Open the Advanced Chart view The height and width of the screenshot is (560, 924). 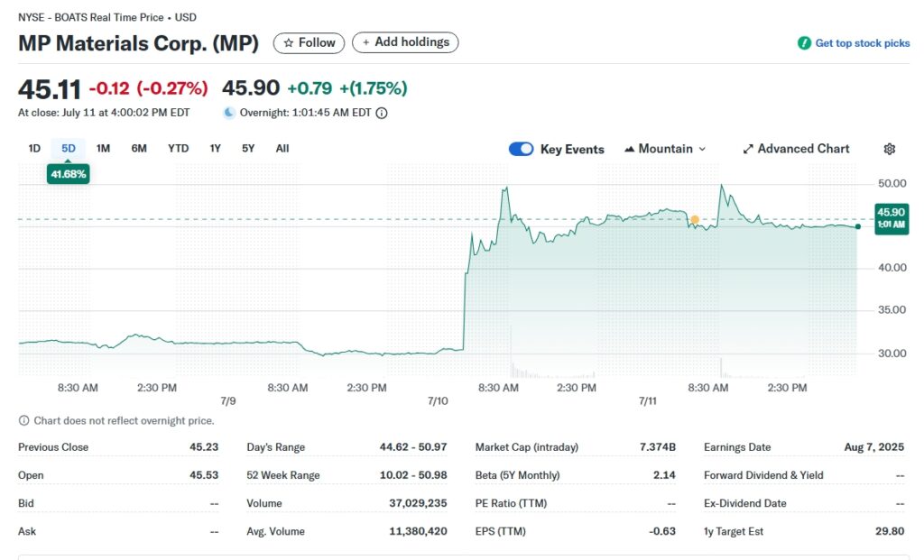pyautogui.click(x=796, y=149)
